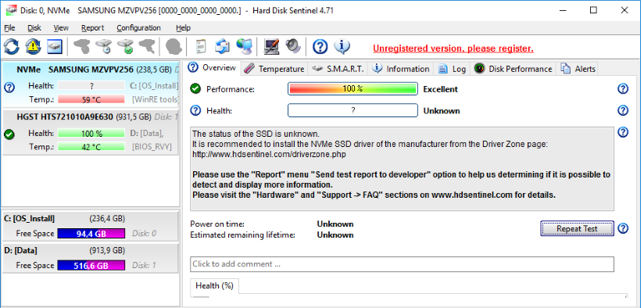Open the Help menu
The width and height of the screenshot is (644, 308).
(183, 28)
